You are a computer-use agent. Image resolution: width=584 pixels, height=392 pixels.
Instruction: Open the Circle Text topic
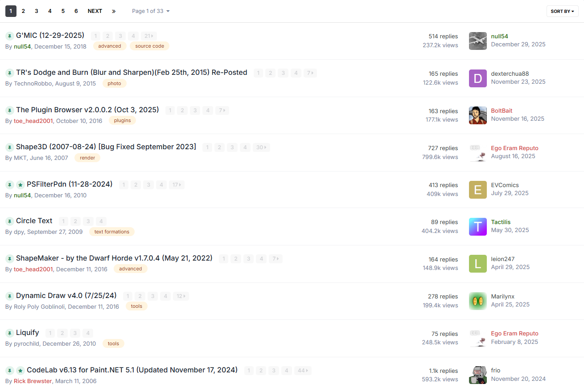coord(34,221)
